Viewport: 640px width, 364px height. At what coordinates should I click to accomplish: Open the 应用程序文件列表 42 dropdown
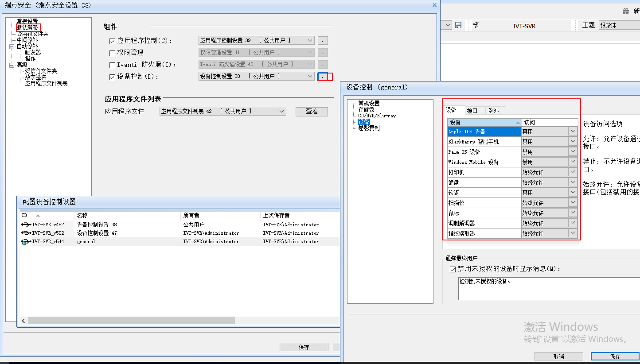point(282,112)
